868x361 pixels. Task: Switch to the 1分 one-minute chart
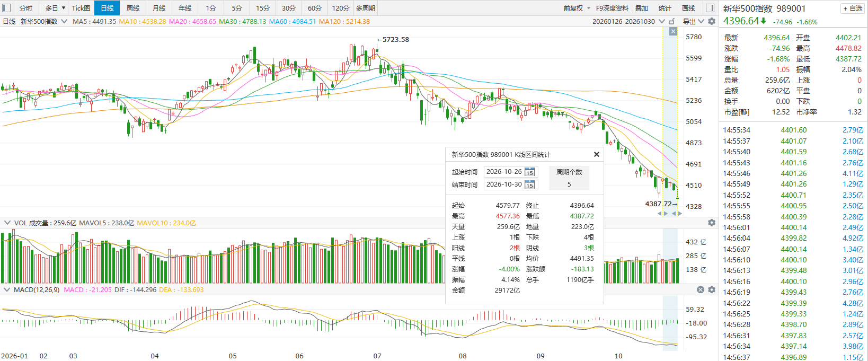tap(211, 8)
